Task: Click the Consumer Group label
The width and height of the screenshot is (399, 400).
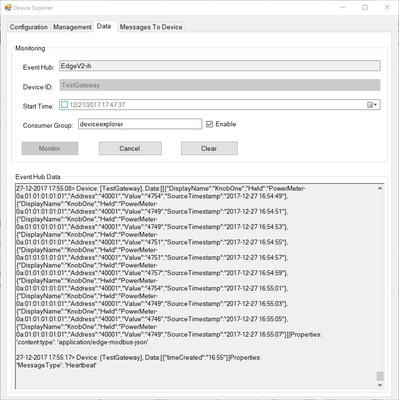Action: pyautogui.click(x=48, y=126)
